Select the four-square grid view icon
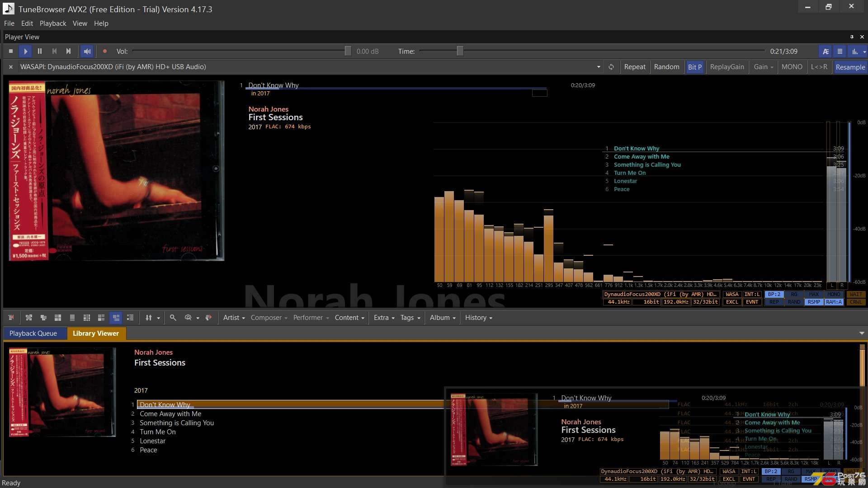This screenshot has height=488, width=868. pyautogui.click(x=58, y=318)
